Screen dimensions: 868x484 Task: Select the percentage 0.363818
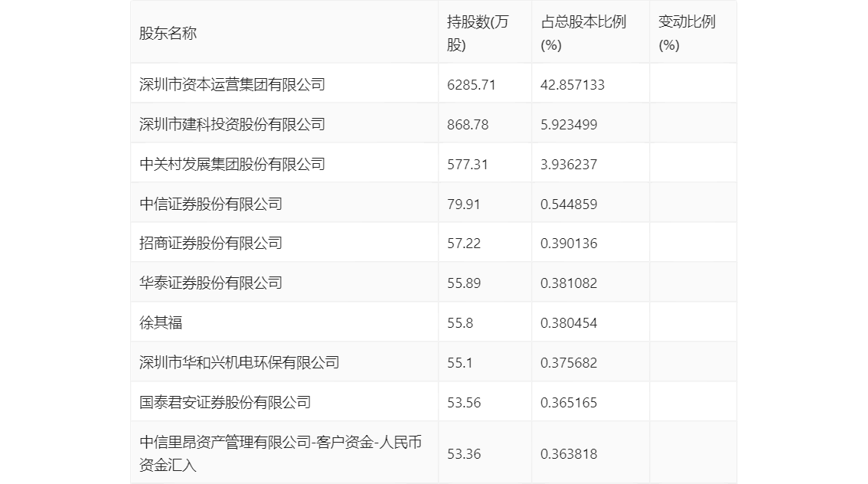[569, 454]
